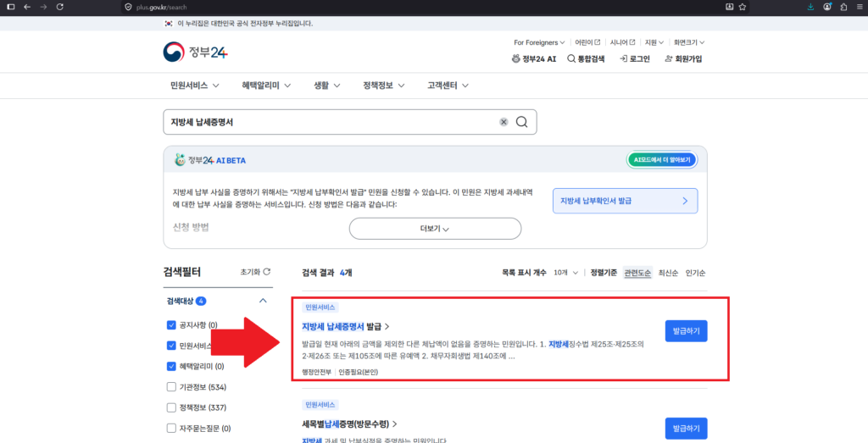
Task: Open 고객센터 navigation menu
Action: click(x=448, y=86)
